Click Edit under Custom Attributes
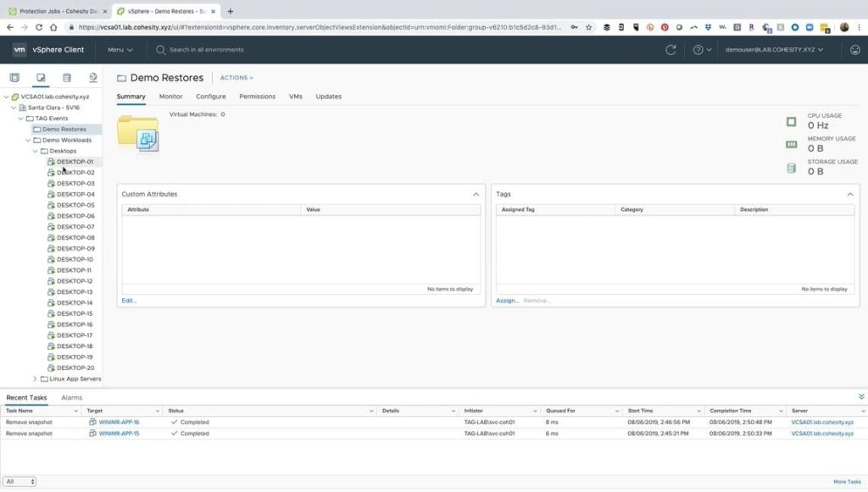The height and width of the screenshot is (492, 868). (128, 300)
